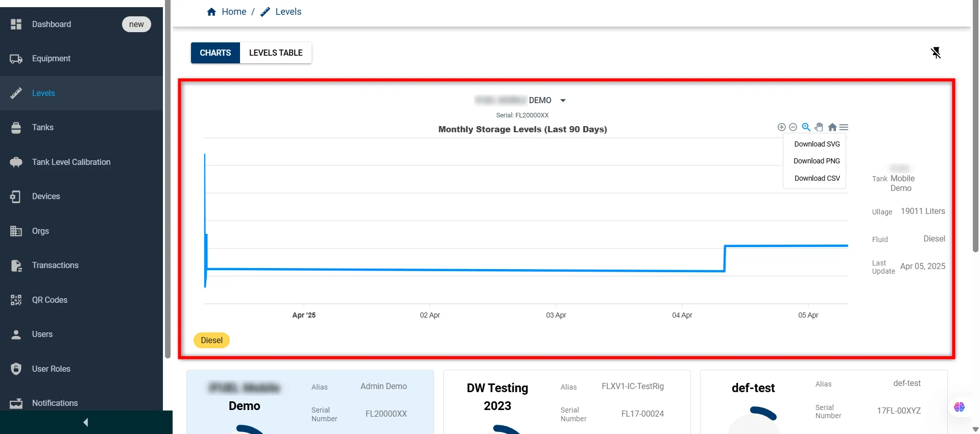The width and height of the screenshot is (980, 434).
Task: Click the Equipment truck icon
Action: (16, 59)
